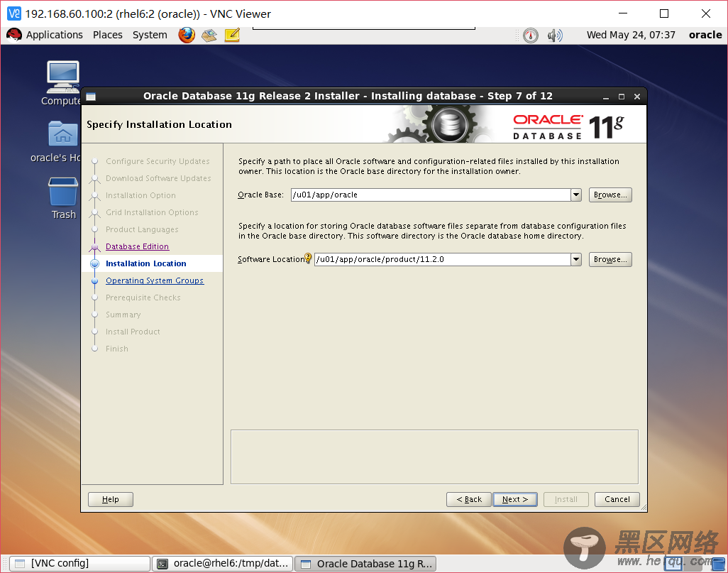
Task: Open the Applications menu
Action: (x=55, y=35)
